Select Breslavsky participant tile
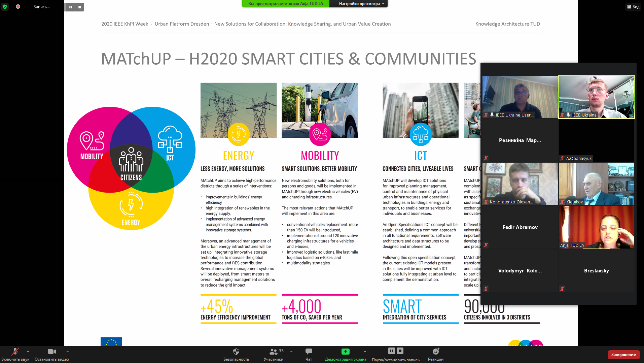 [597, 271]
